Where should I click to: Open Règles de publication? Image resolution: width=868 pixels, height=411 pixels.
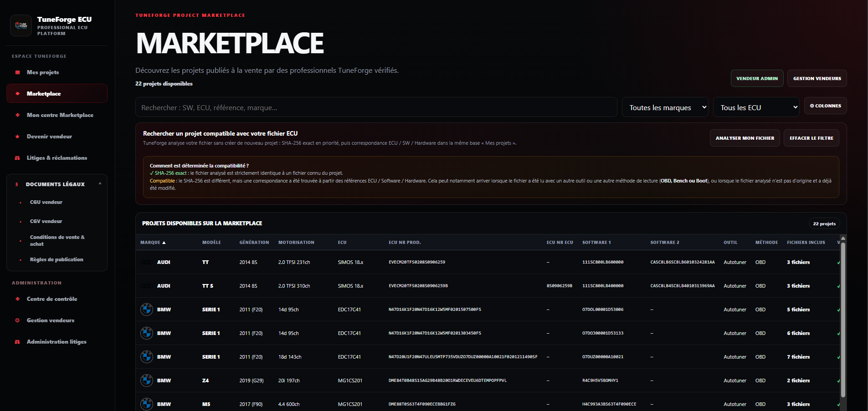pos(56,259)
